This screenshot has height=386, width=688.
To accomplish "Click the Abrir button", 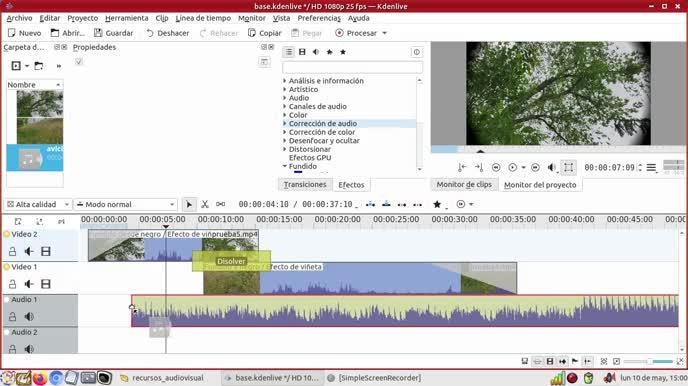I will 68,33.
